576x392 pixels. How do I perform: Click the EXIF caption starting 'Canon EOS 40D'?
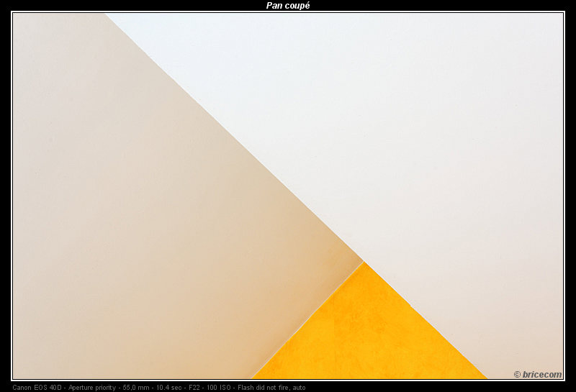[159, 387]
